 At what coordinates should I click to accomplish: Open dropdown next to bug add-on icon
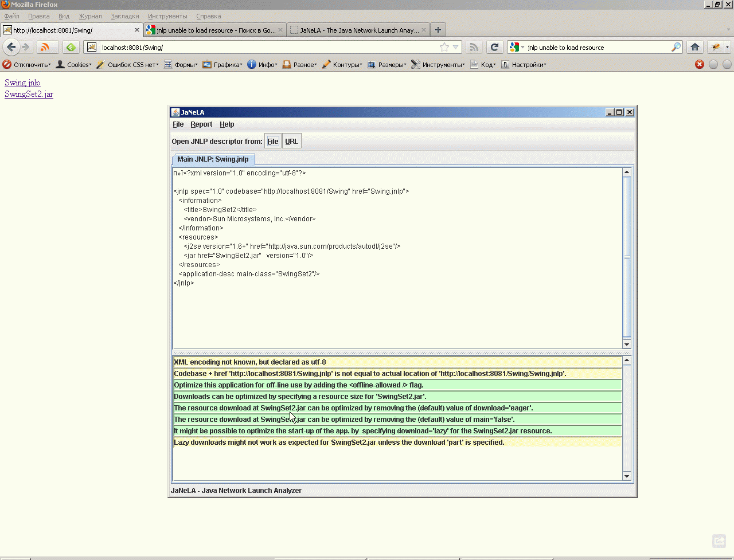[x=727, y=47]
